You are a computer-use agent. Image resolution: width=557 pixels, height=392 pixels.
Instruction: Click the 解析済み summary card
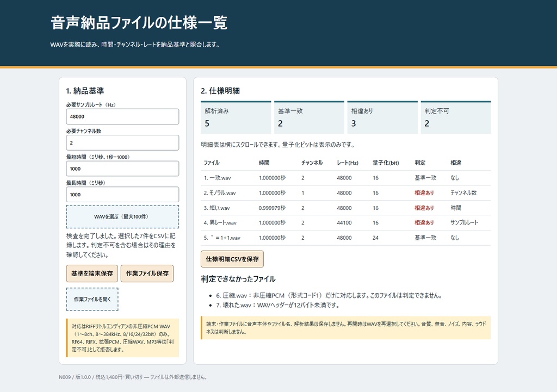236,117
